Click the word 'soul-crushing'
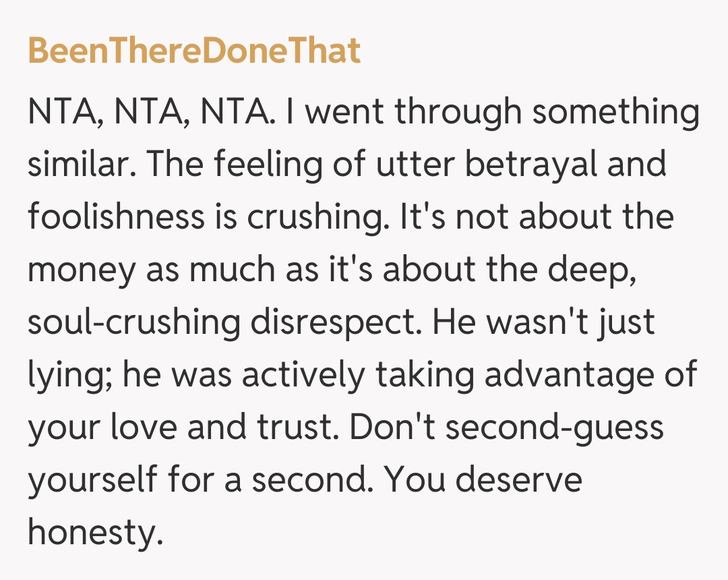 pos(133,322)
